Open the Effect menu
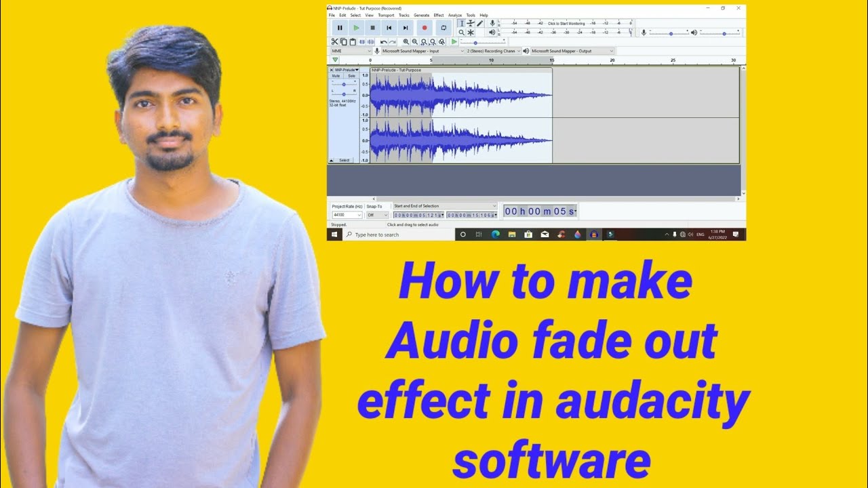This screenshot has width=868, height=488. tap(439, 15)
